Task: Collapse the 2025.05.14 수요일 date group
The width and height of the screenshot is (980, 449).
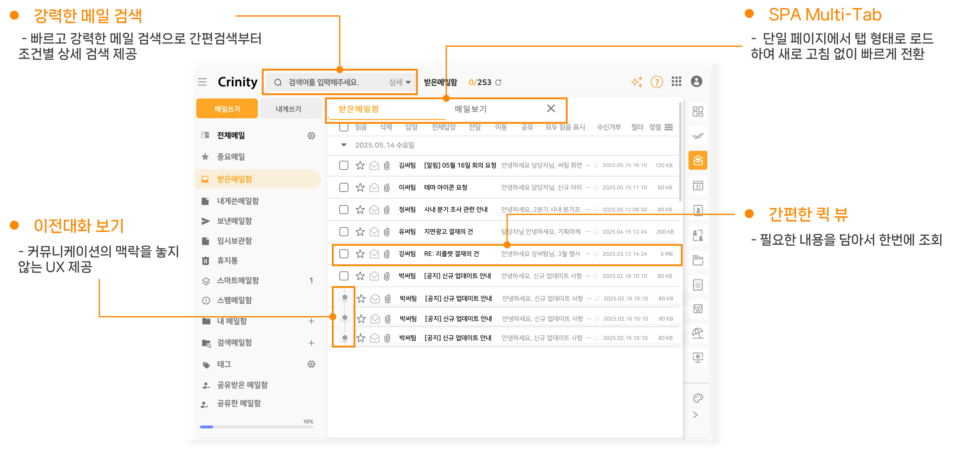Action: [x=344, y=144]
